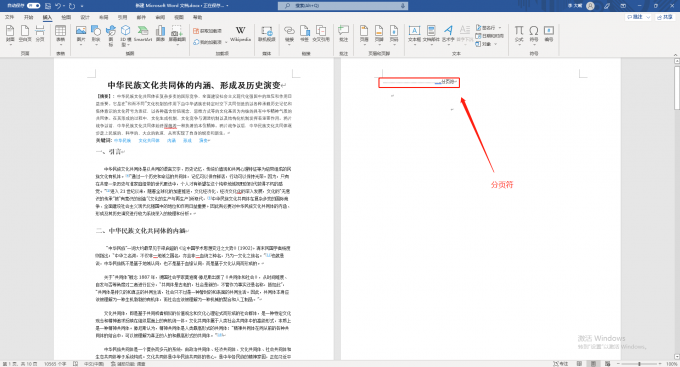Open the 文件 (File) tab

click(9, 17)
